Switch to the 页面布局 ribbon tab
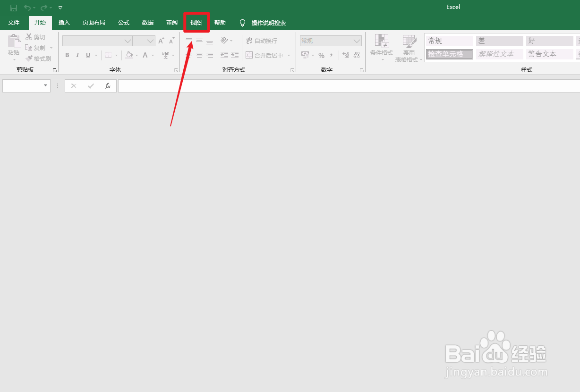The width and height of the screenshot is (580, 392). [94, 23]
